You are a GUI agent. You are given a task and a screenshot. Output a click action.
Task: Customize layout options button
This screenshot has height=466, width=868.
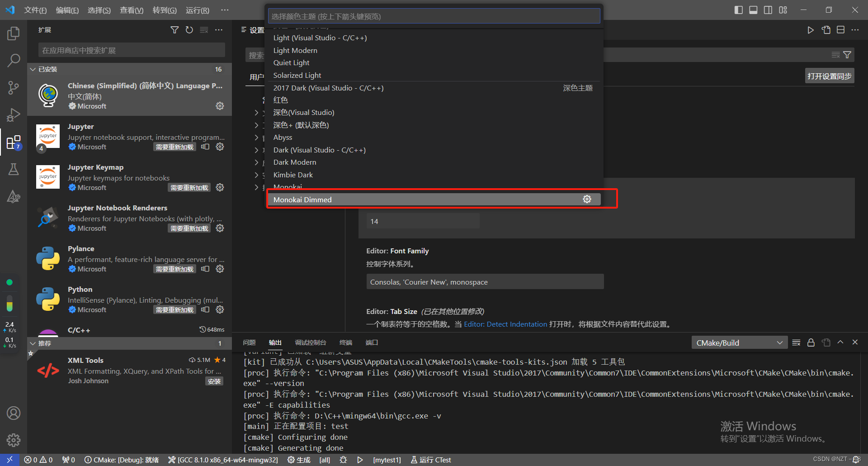click(783, 10)
